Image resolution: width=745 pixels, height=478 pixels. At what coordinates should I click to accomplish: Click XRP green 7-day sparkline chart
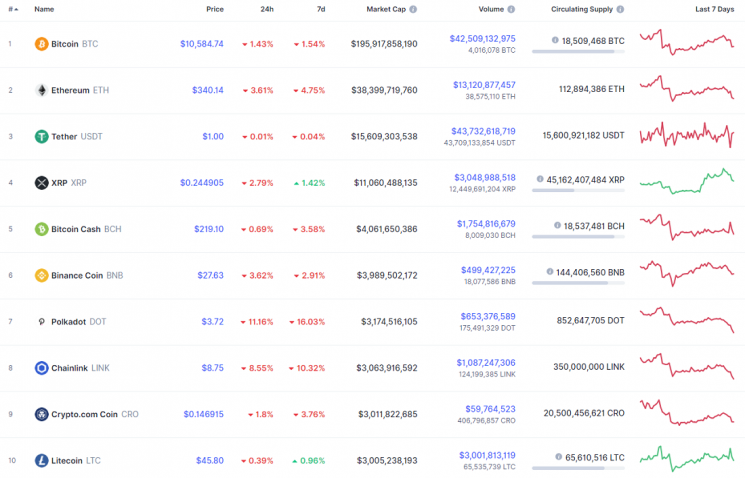[687, 181]
